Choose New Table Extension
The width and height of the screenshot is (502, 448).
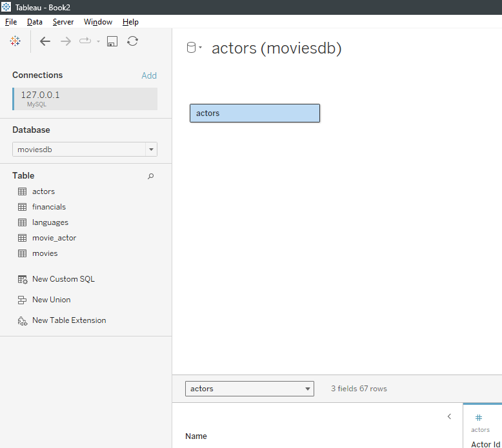coord(69,320)
